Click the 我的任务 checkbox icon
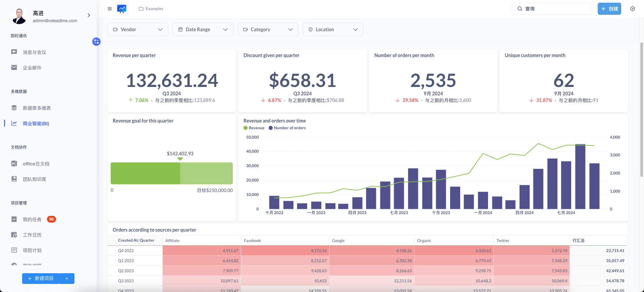644x292 pixels. 14,219
